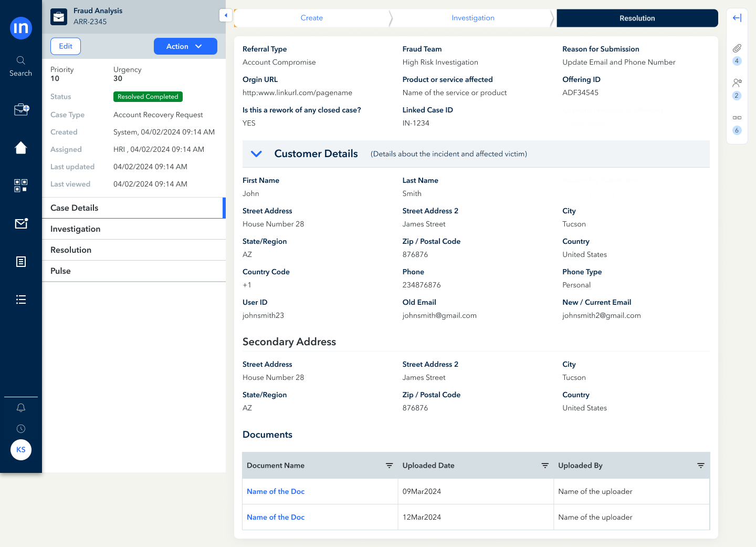The height and width of the screenshot is (547, 756).
Task: Click the Edit button
Action: coord(66,46)
